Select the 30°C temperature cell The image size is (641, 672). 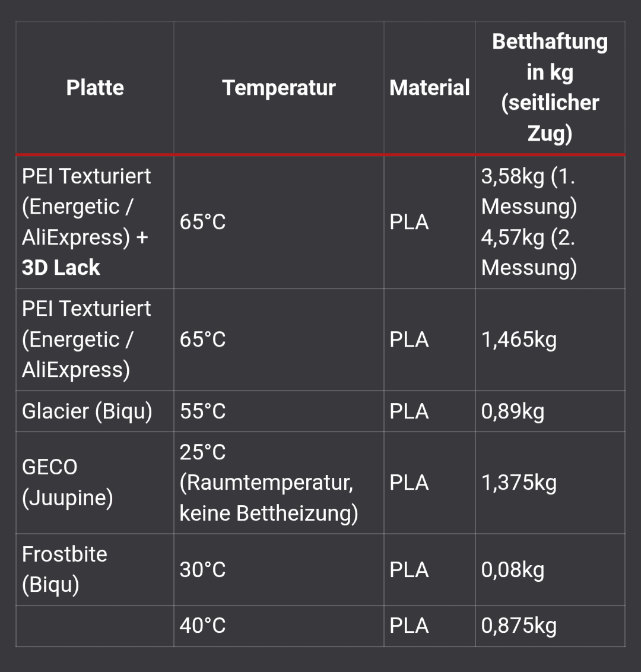point(203,570)
